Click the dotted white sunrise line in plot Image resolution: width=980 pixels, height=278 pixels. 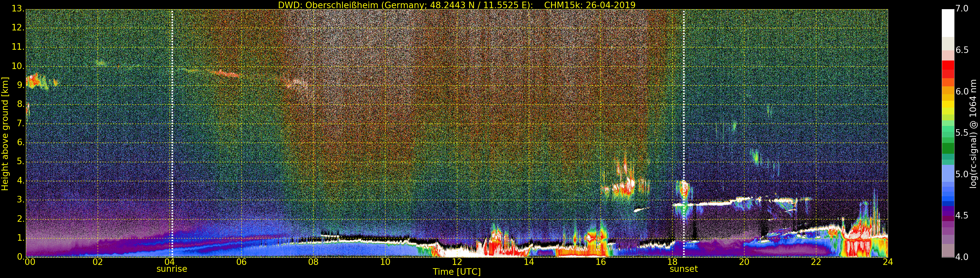coord(172,133)
